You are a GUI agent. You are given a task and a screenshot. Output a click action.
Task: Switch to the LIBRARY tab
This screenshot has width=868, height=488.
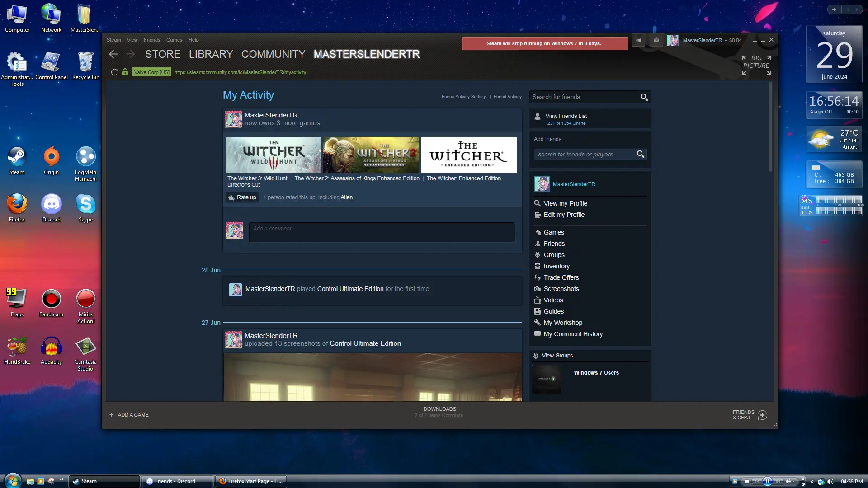(211, 54)
